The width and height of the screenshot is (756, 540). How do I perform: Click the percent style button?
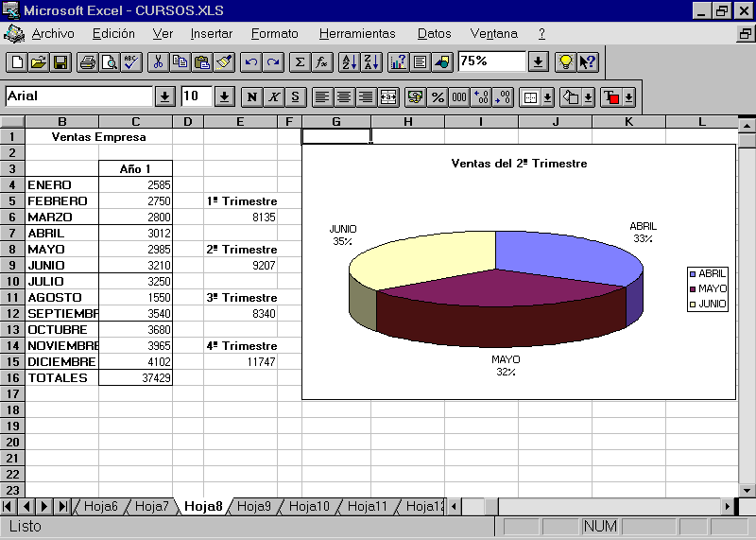(x=438, y=96)
